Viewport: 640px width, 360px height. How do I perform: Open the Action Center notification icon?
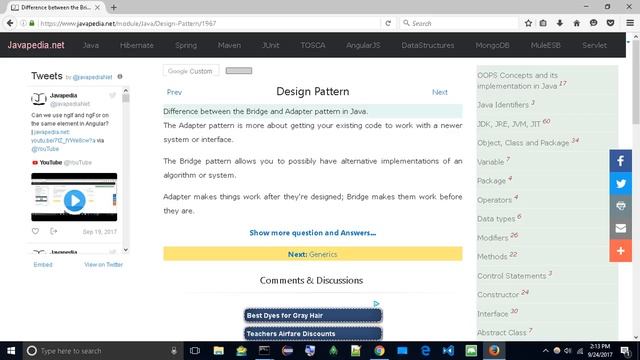pyautogui.click(x=625, y=351)
